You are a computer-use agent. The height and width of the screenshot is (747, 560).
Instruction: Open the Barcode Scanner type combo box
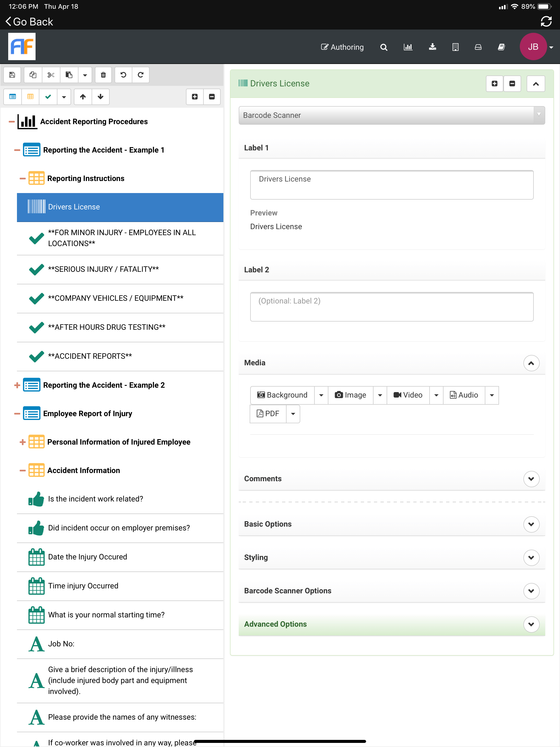(392, 115)
